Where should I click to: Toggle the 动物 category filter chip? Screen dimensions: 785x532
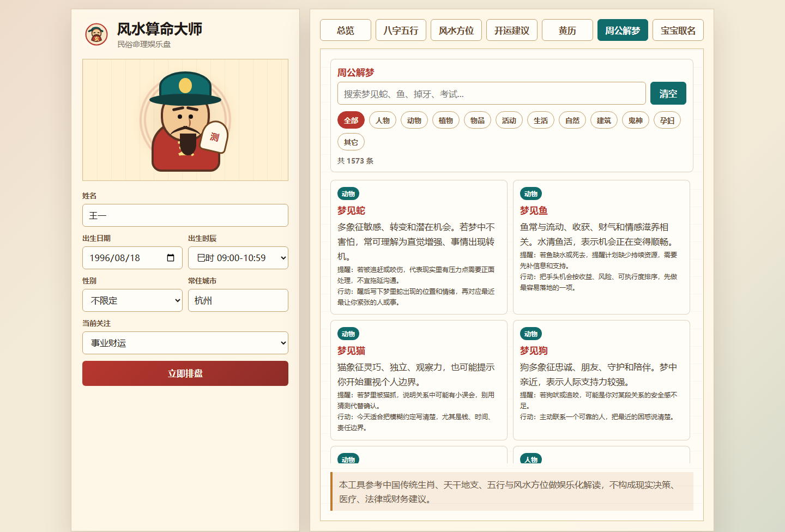pos(414,120)
